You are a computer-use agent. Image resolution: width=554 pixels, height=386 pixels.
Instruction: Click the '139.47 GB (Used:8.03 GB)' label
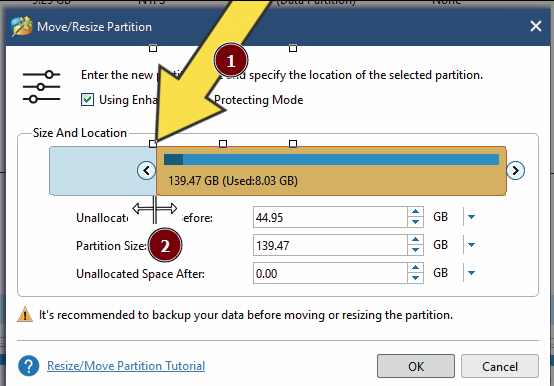pyautogui.click(x=233, y=181)
